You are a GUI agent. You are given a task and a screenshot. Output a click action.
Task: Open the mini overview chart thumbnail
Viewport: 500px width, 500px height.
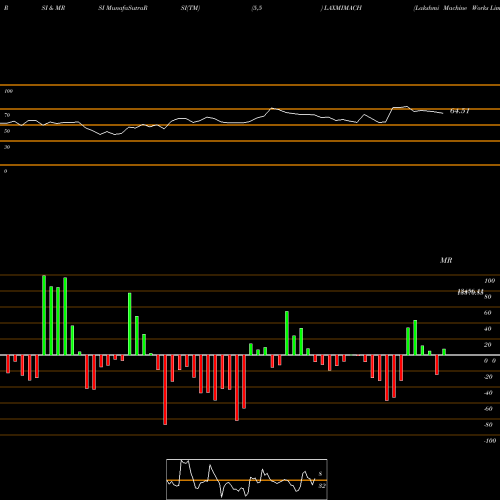(x=247, y=479)
